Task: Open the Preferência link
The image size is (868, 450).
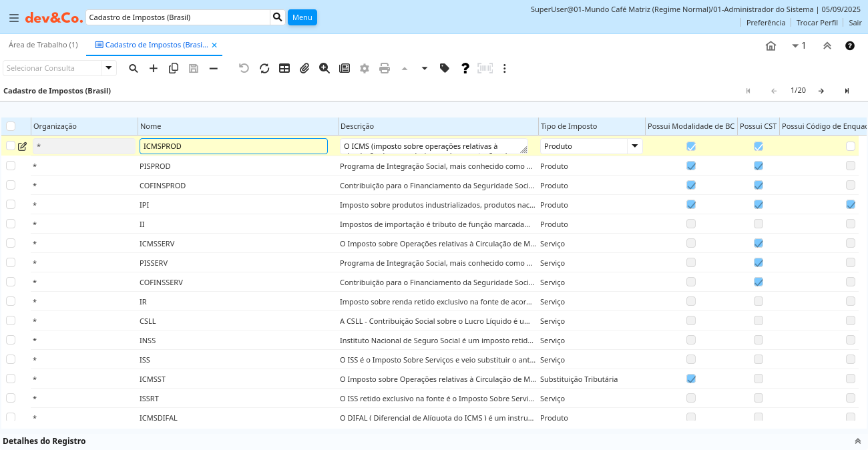Action: point(765,23)
